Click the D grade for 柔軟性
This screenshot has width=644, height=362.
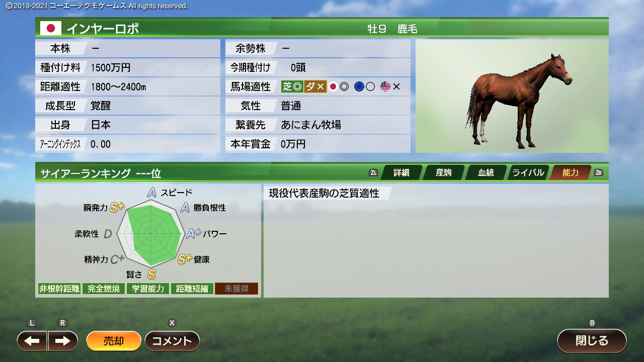coord(108,234)
